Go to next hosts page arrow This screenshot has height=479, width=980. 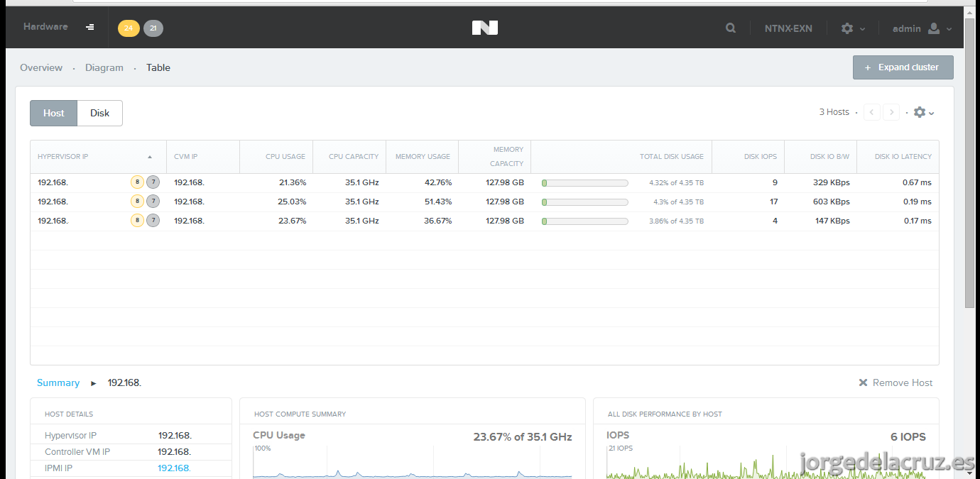pos(891,112)
